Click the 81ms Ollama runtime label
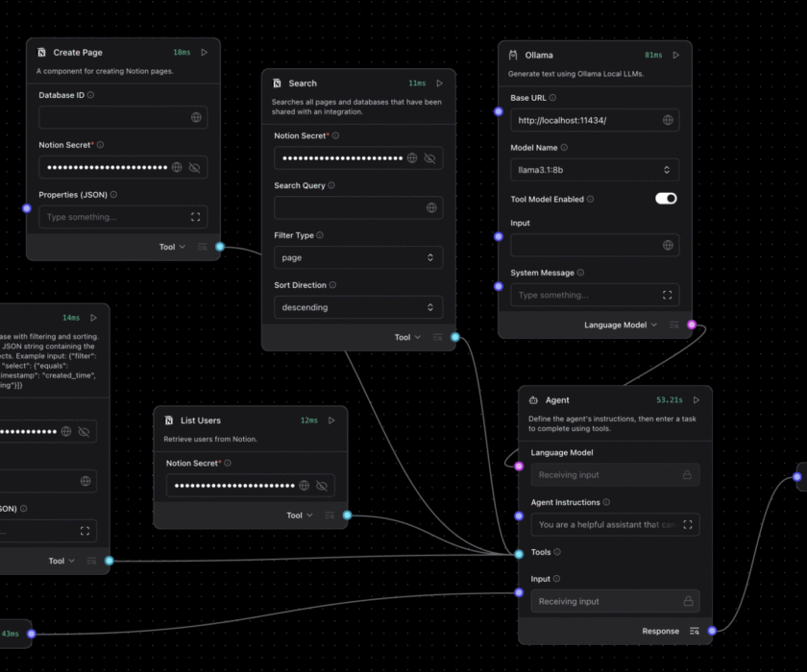The width and height of the screenshot is (807, 672). [653, 55]
